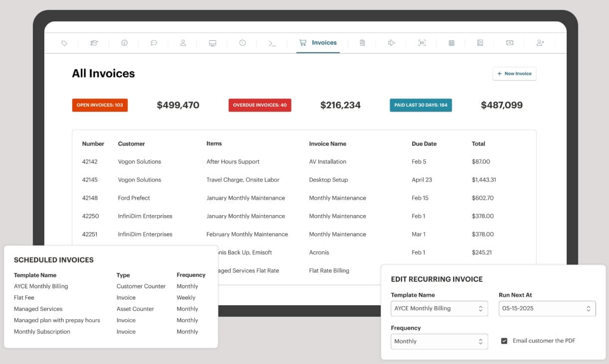Click the New Invoice button

tap(514, 74)
